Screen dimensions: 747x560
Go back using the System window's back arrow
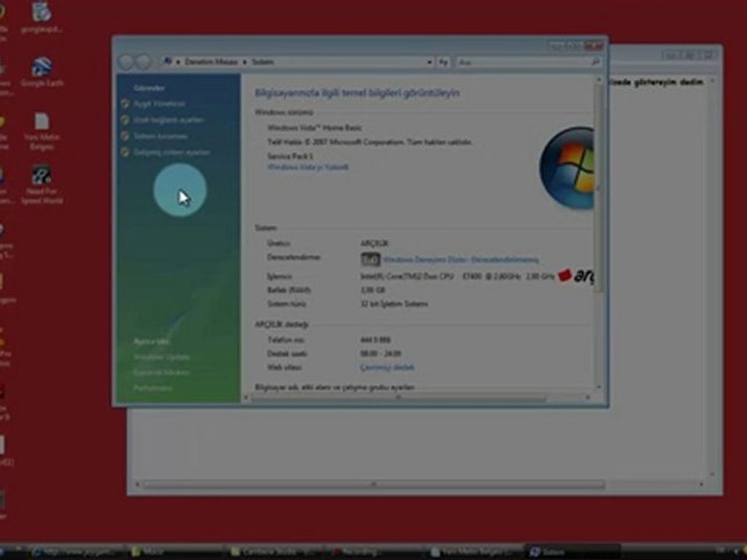tap(127, 62)
